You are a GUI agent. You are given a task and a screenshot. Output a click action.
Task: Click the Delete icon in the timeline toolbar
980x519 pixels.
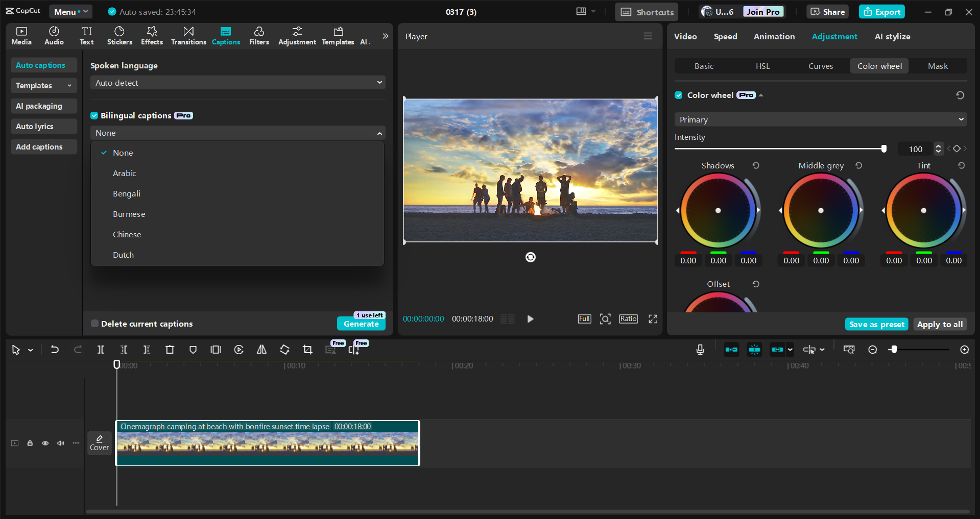click(170, 350)
